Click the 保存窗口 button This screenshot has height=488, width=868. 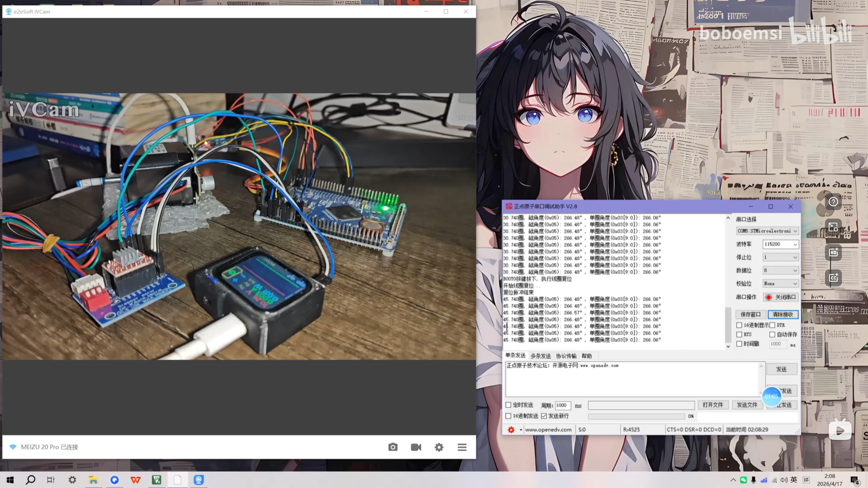click(x=751, y=314)
